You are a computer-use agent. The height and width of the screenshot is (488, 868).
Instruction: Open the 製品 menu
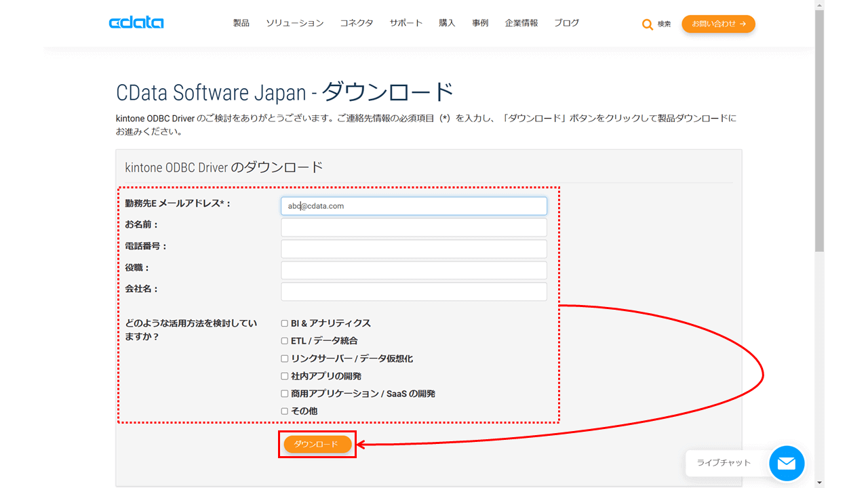(241, 23)
